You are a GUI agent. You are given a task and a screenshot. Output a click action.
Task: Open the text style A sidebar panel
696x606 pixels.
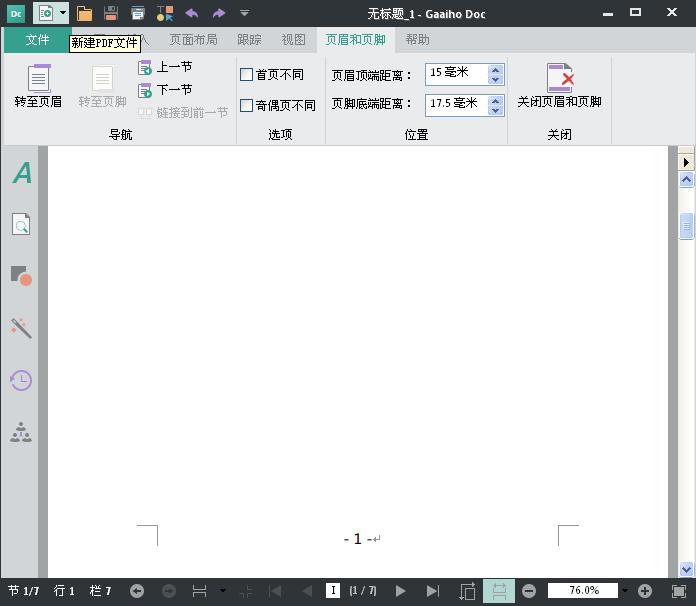click(x=22, y=173)
